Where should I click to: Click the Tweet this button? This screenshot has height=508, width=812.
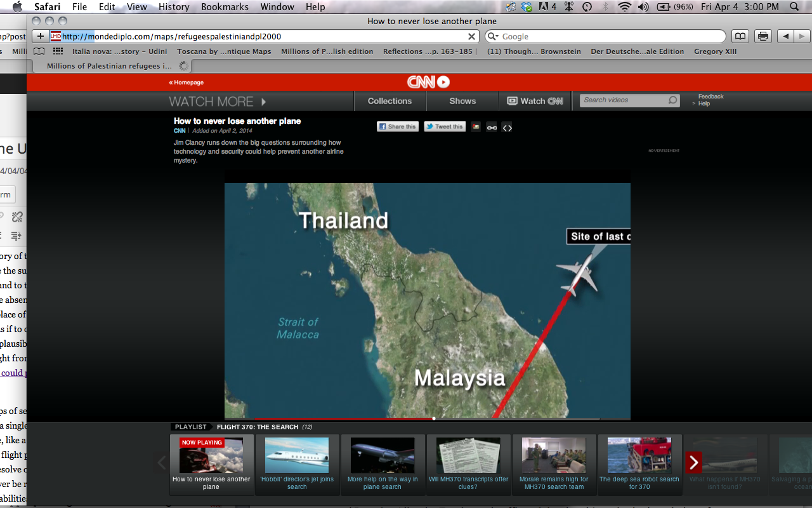click(x=444, y=126)
